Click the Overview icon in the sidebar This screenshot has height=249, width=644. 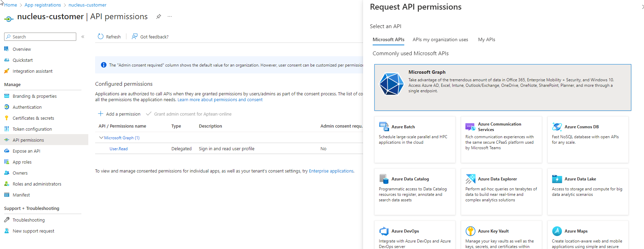[x=7, y=49]
